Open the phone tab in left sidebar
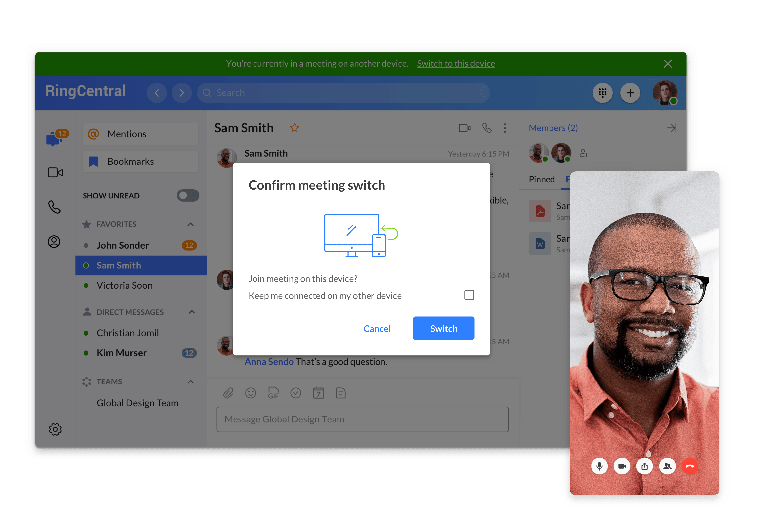761x532 pixels. click(x=55, y=207)
